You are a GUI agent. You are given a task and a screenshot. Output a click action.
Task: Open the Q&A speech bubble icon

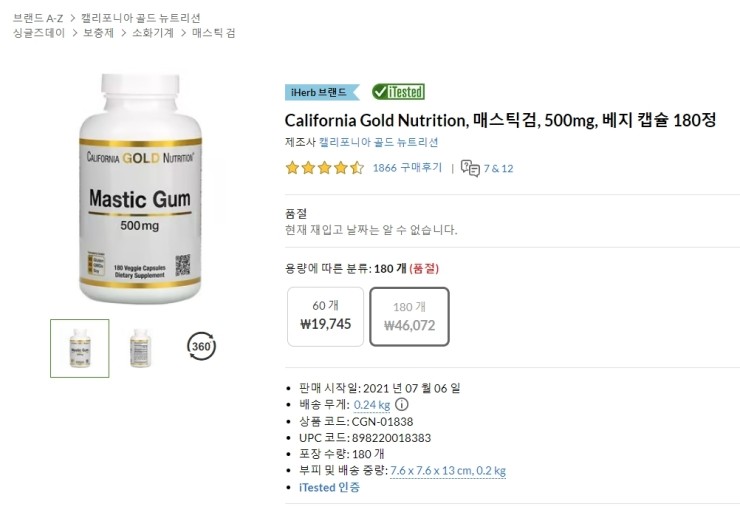point(470,168)
